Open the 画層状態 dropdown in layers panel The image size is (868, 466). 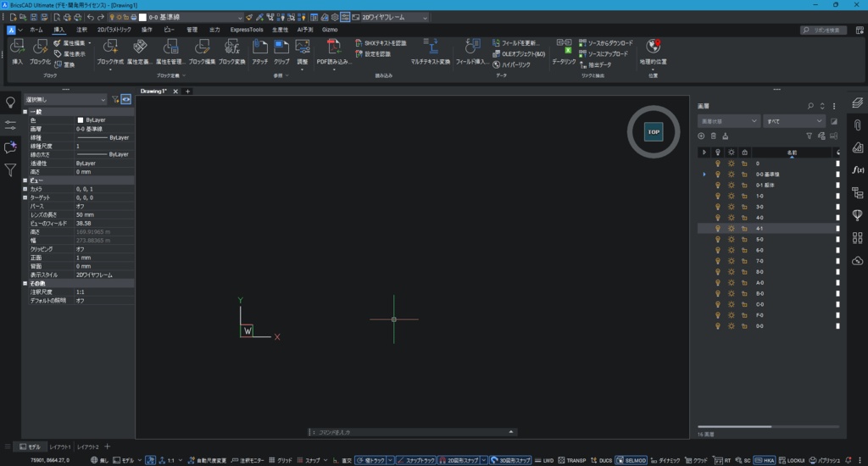[728, 121]
